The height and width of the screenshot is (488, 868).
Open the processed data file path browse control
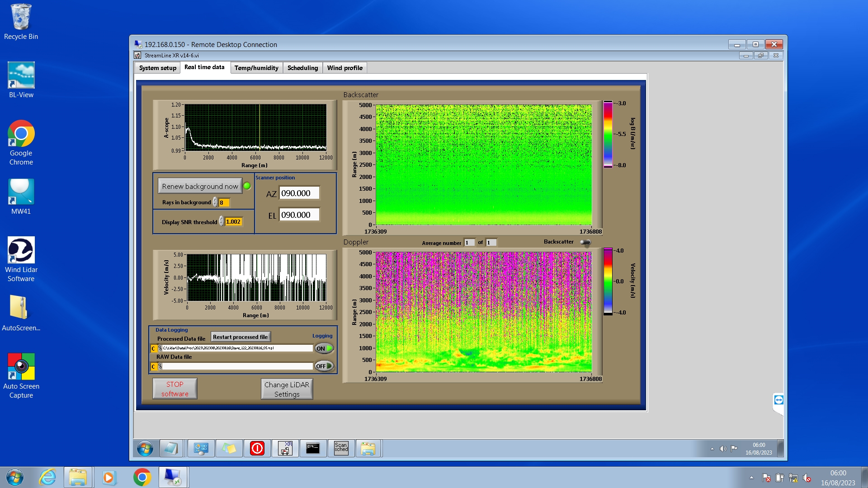160,348
